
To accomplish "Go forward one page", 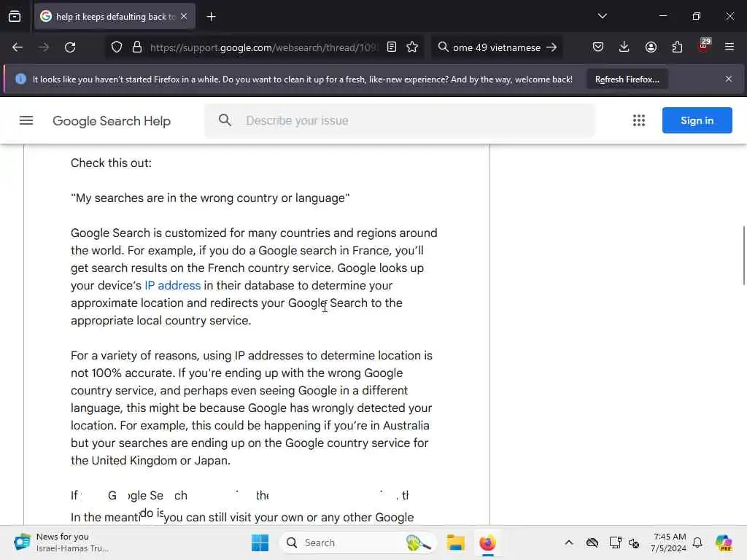I will click(x=44, y=47).
